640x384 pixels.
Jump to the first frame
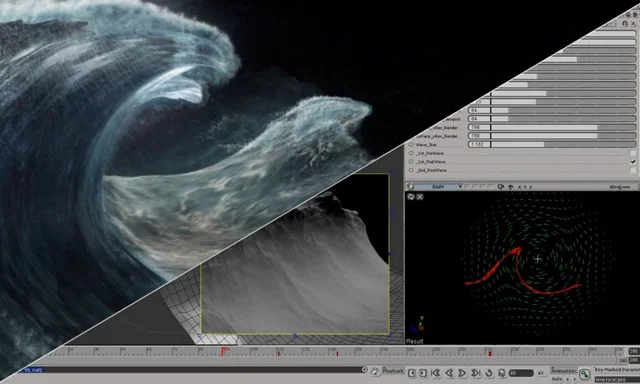436,373
